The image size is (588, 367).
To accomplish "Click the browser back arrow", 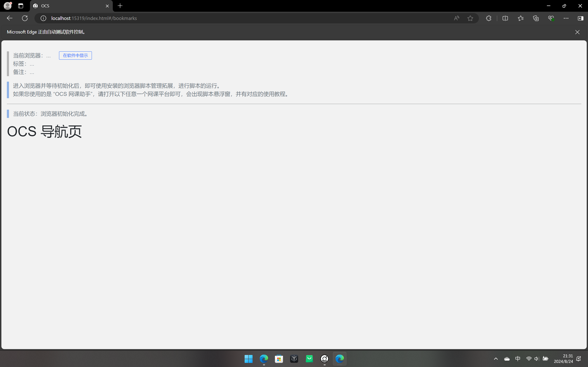I will coord(9,18).
